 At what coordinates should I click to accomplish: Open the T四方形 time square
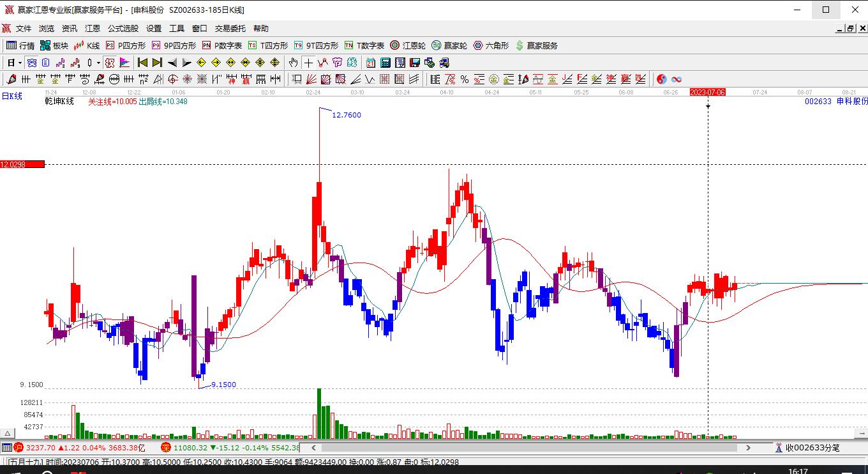point(268,45)
